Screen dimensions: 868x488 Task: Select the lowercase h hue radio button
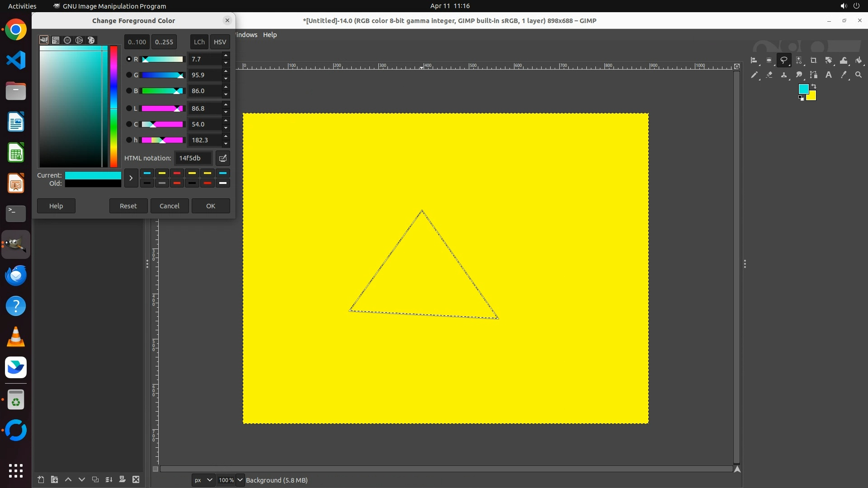[129, 140]
